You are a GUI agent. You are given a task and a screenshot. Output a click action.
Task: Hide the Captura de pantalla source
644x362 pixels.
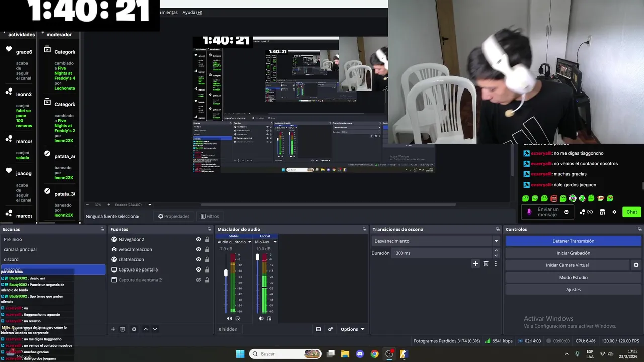point(199,269)
